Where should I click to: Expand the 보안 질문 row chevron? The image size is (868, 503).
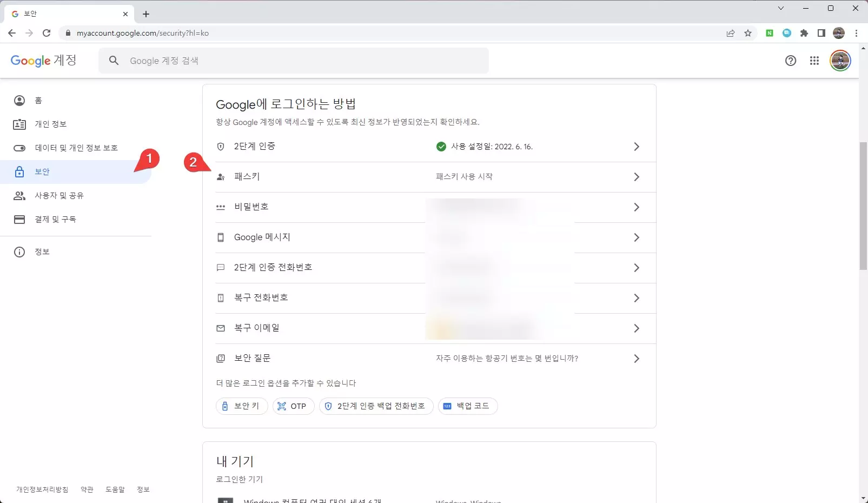pos(637,358)
